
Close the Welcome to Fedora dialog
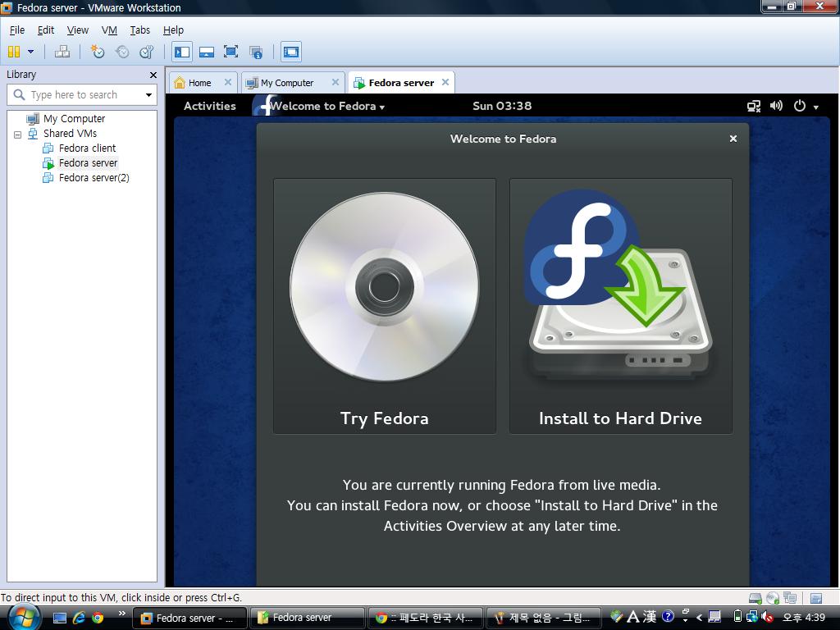pos(733,139)
